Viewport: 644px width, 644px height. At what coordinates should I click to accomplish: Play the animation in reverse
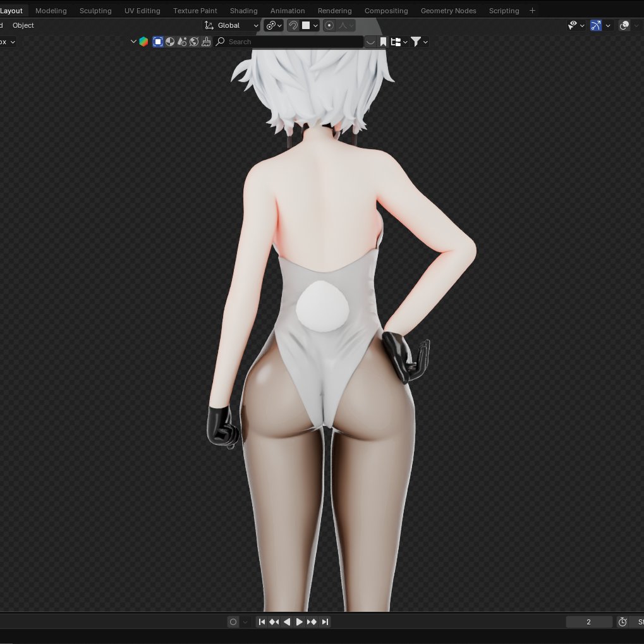[x=287, y=622]
